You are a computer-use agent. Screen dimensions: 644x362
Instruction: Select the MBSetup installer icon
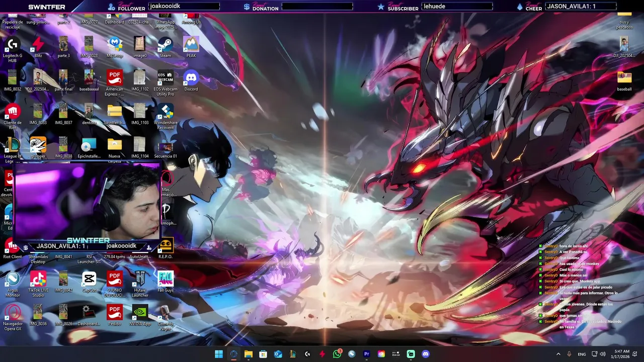115,47
